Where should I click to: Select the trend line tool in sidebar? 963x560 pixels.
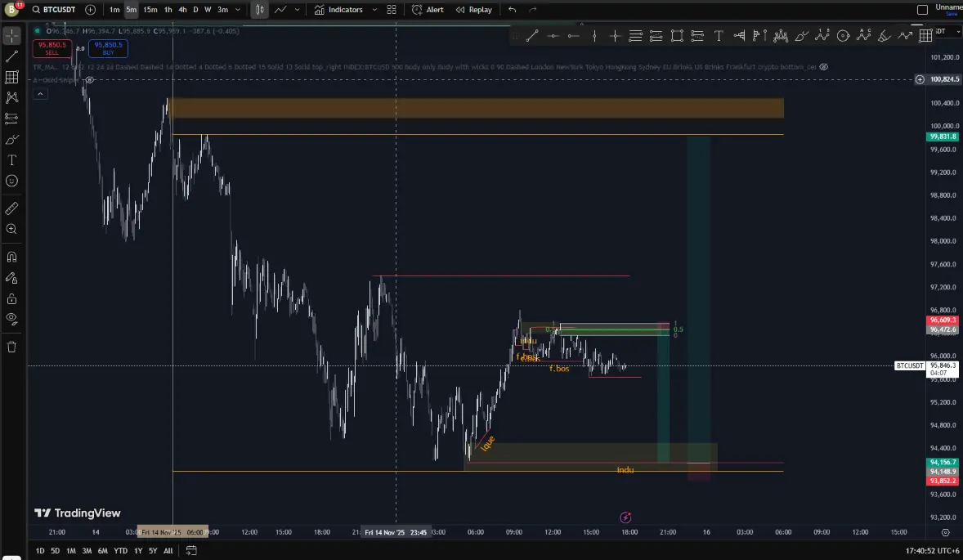11,56
